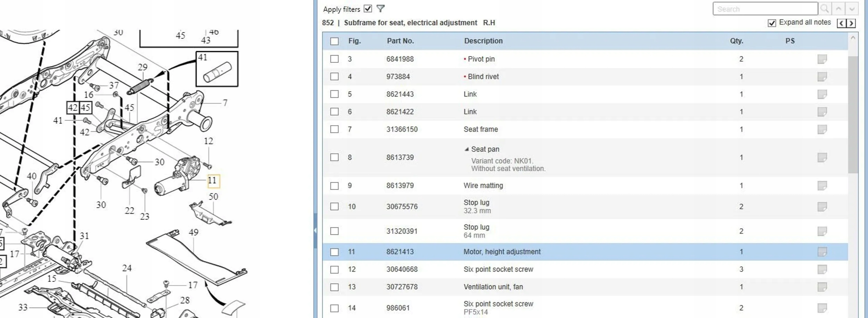Click the search magnifier icon
This screenshot has width=868, height=318.
point(825,9)
